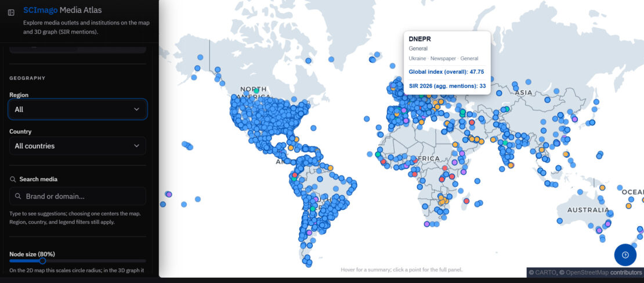Click the Country field label
Image resolution: width=644 pixels, height=283 pixels.
20,132
